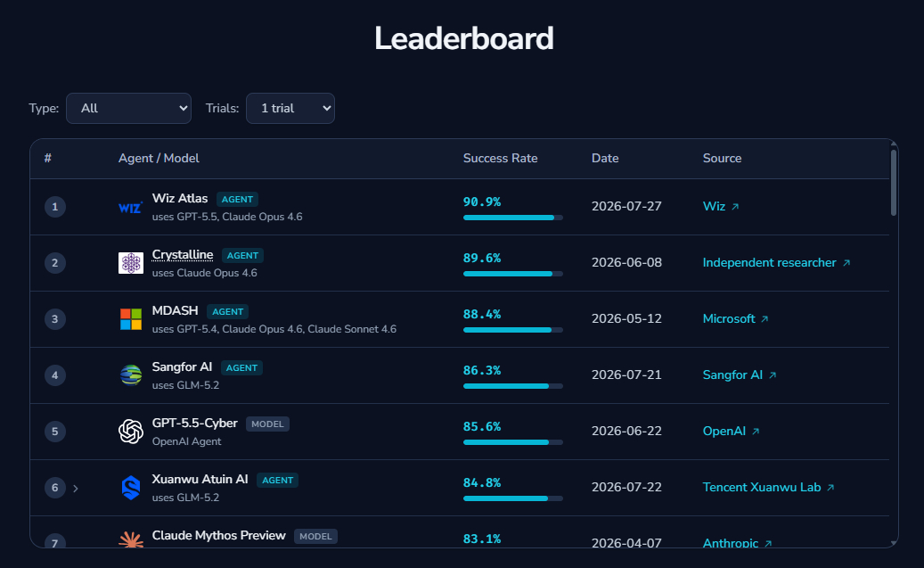The image size is (924, 568).
Task: Click the Wiz logo icon
Action: 131,207
